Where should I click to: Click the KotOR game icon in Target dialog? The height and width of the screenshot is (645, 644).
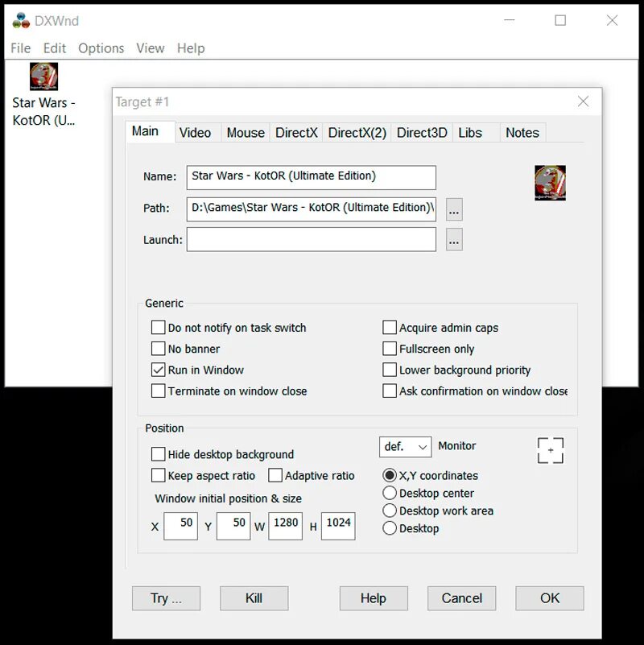pyautogui.click(x=550, y=183)
